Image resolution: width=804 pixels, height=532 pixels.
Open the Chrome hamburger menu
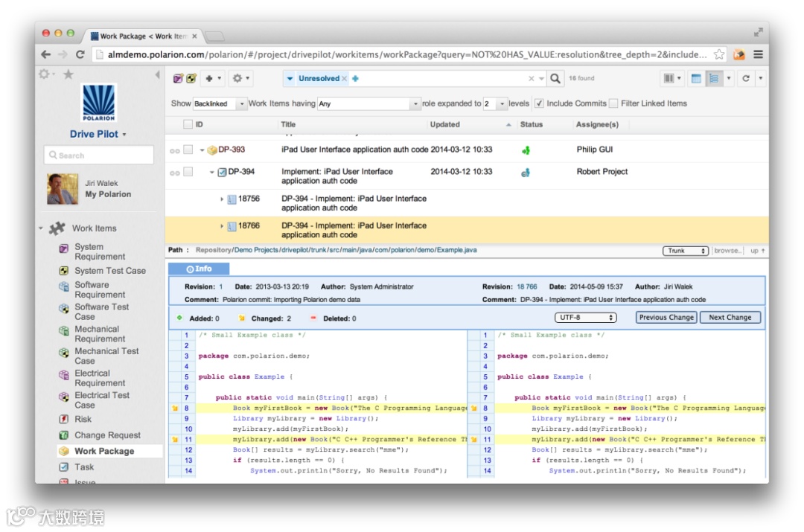(758, 54)
